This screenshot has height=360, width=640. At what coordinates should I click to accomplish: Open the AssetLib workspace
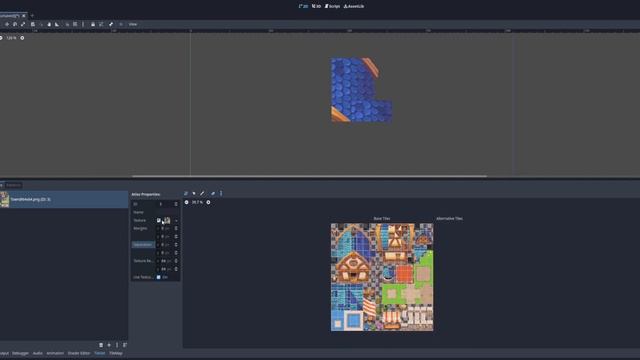(x=354, y=6)
